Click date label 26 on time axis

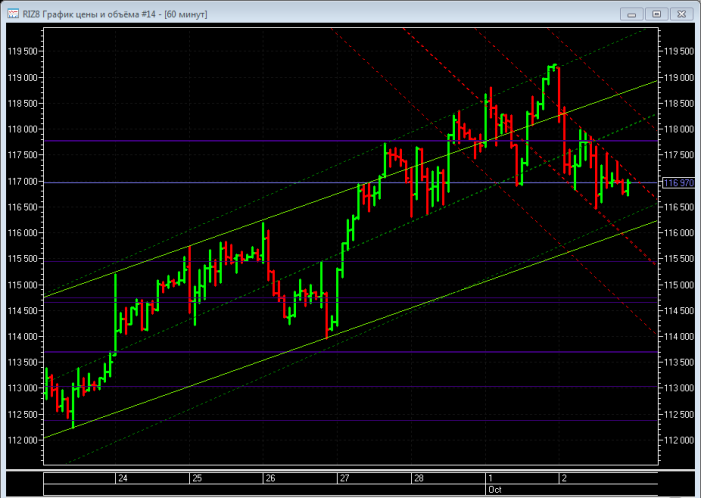pyautogui.click(x=270, y=478)
